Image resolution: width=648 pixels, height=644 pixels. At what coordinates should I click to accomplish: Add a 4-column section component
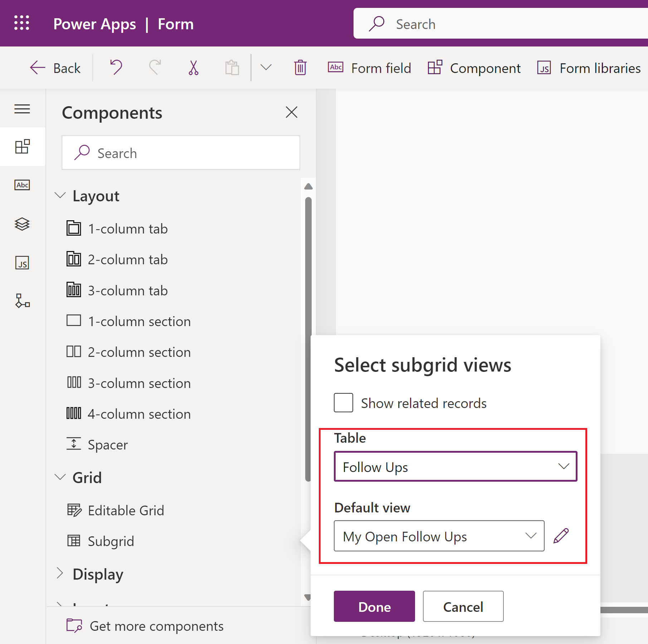pos(128,414)
